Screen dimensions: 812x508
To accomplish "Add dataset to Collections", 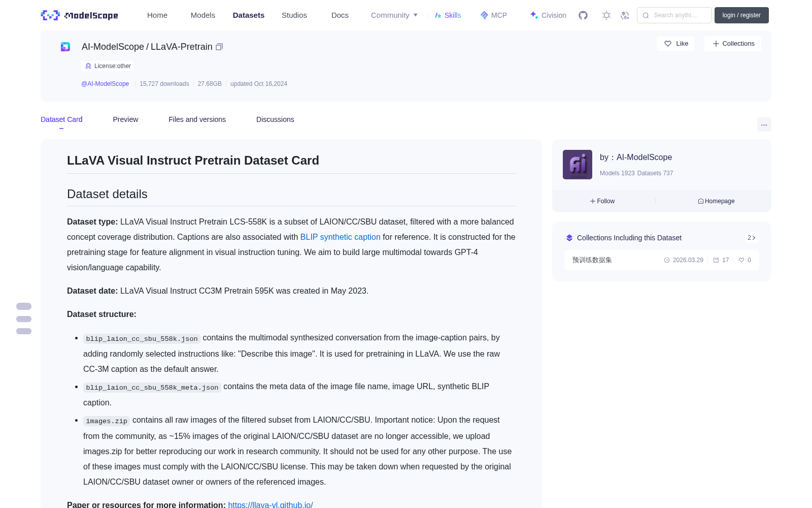I will (x=733, y=44).
